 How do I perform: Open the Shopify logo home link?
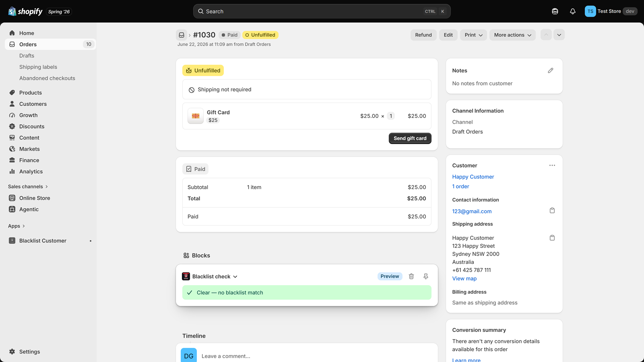click(x=25, y=11)
